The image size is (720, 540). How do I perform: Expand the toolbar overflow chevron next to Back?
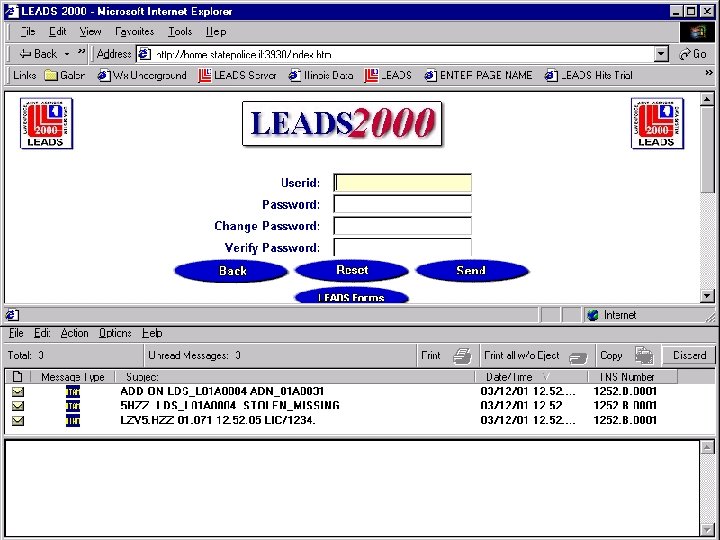(82, 51)
